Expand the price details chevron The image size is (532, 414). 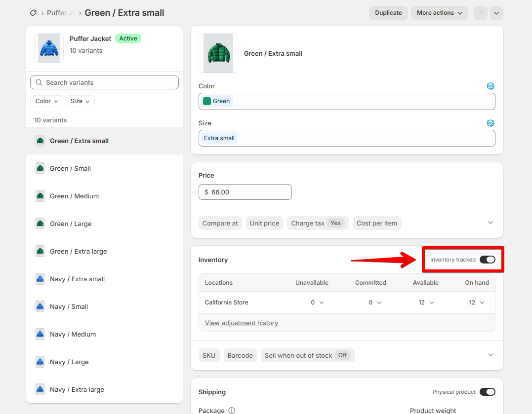(x=491, y=223)
